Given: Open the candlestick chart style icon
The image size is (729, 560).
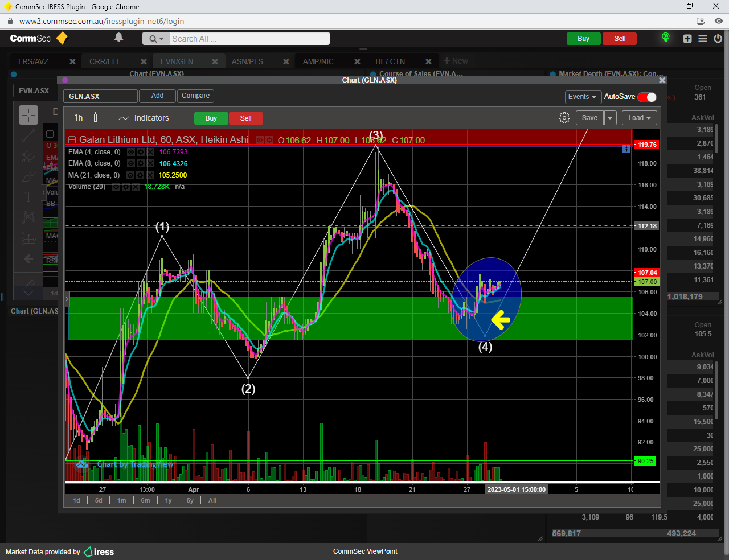Looking at the screenshot, I should 97,117.
